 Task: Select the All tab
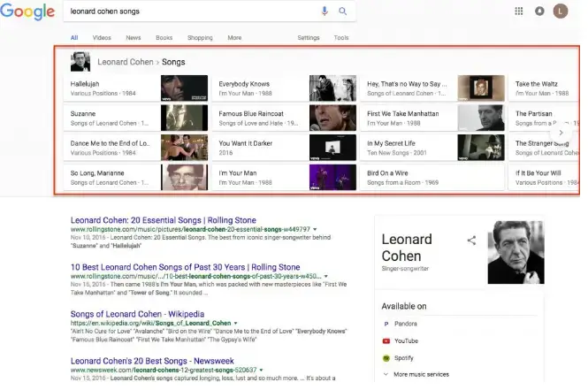74,38
